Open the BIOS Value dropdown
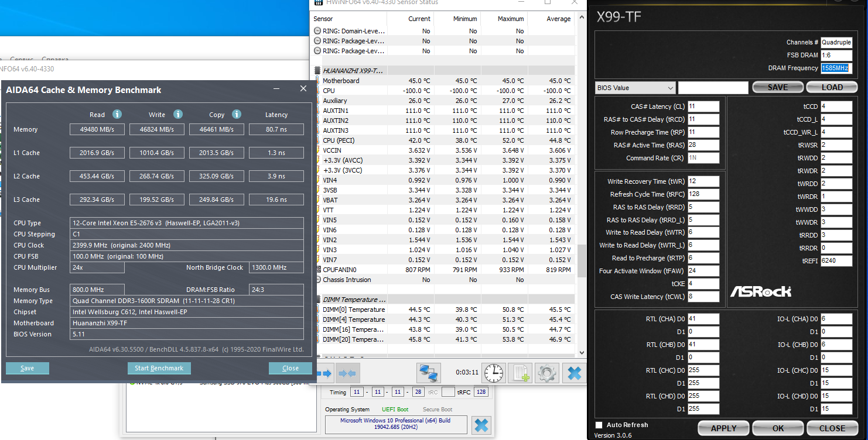Viewport: 868px width, 440px height. [635, 88]
